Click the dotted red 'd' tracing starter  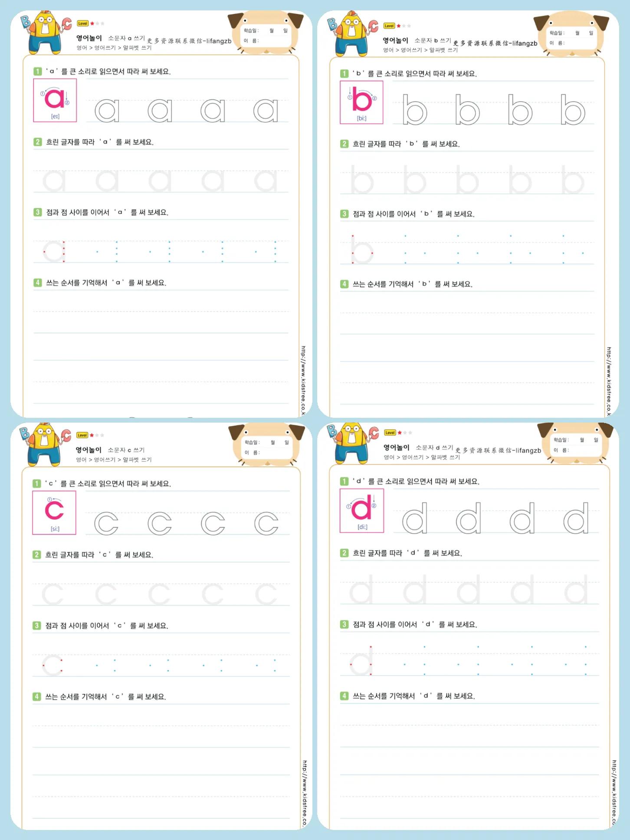coord(361,661)
